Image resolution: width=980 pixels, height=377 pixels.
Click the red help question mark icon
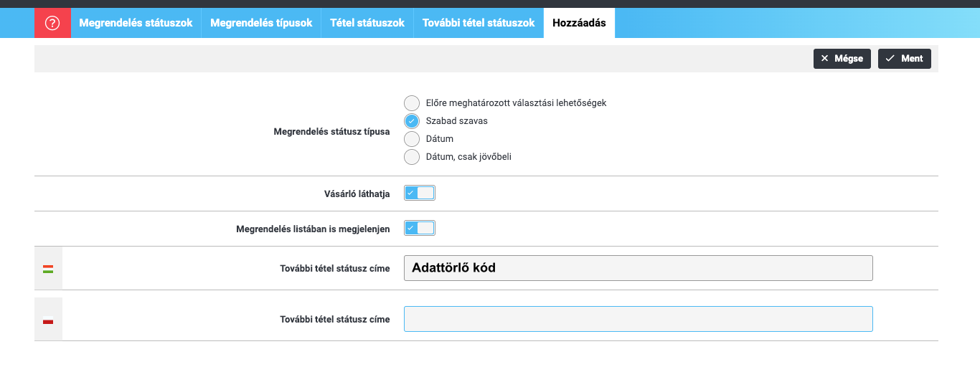(52, 23)
